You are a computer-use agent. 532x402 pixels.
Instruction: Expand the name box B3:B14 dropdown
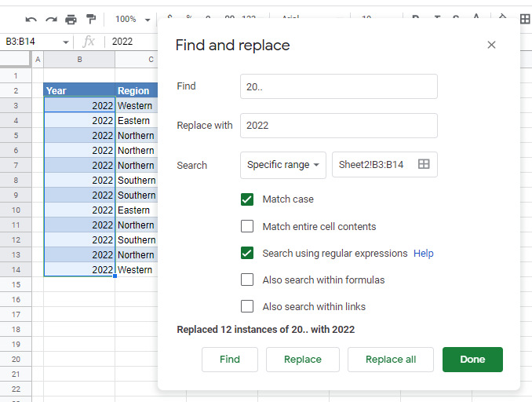(66, 42)
